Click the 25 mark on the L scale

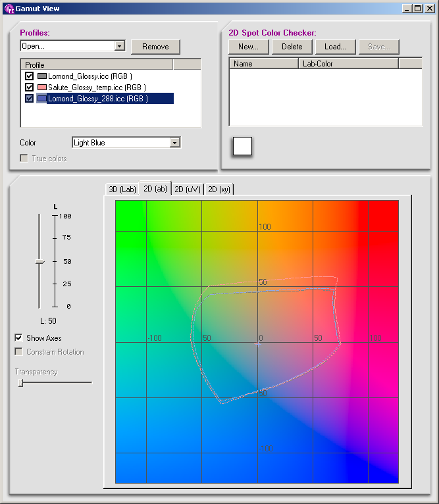[67, 284]
